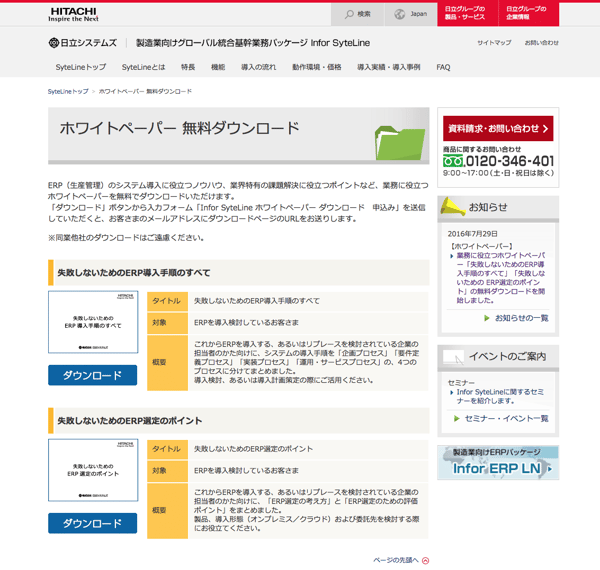Viewport: 600px width, 570px height.
Task: Open the SyteLineトップ menu item
Action: [x=81, y=67]
